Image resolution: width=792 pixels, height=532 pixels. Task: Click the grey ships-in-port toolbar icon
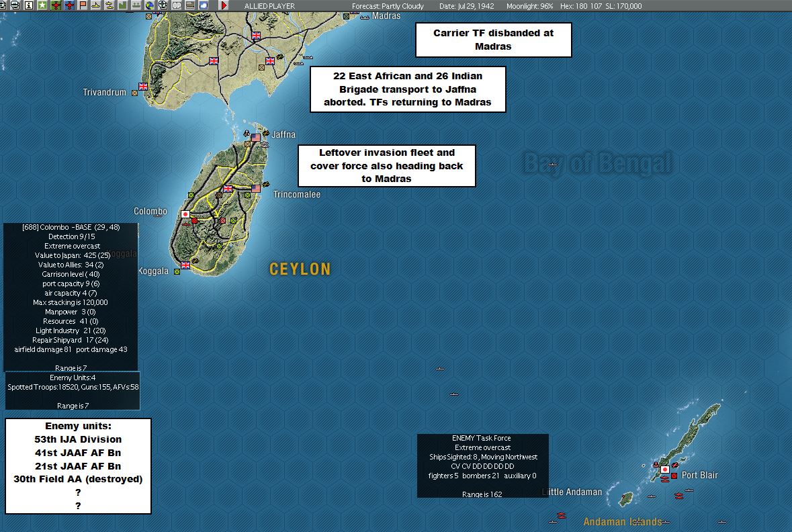[136, 5]
